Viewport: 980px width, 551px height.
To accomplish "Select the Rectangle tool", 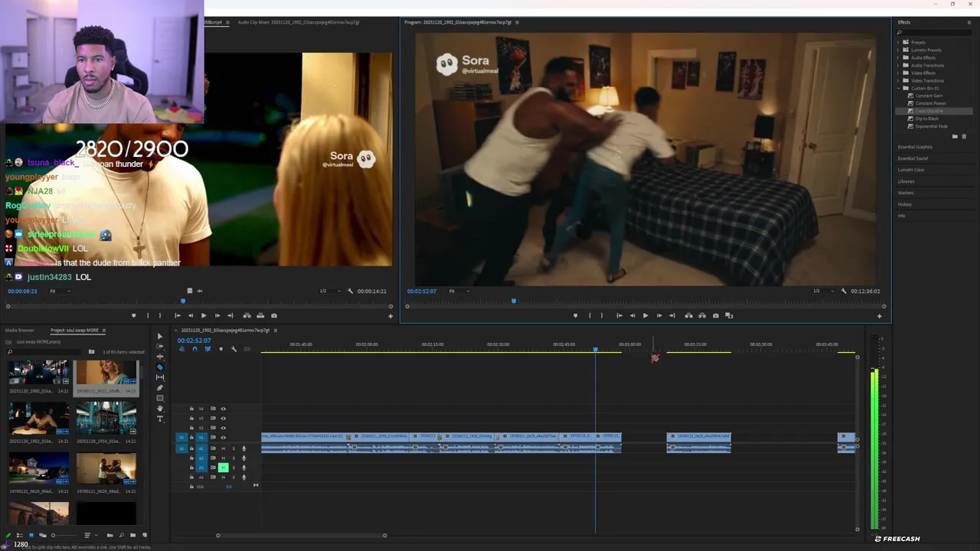I will click(160, 398).
